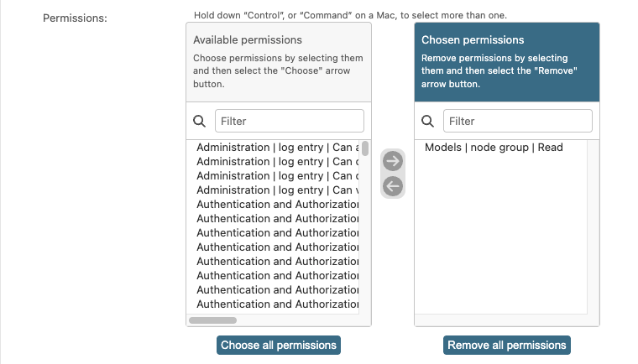Click search icon beside Available permissions filter
This screenshot has width=638, height=364.
point(200,121)
